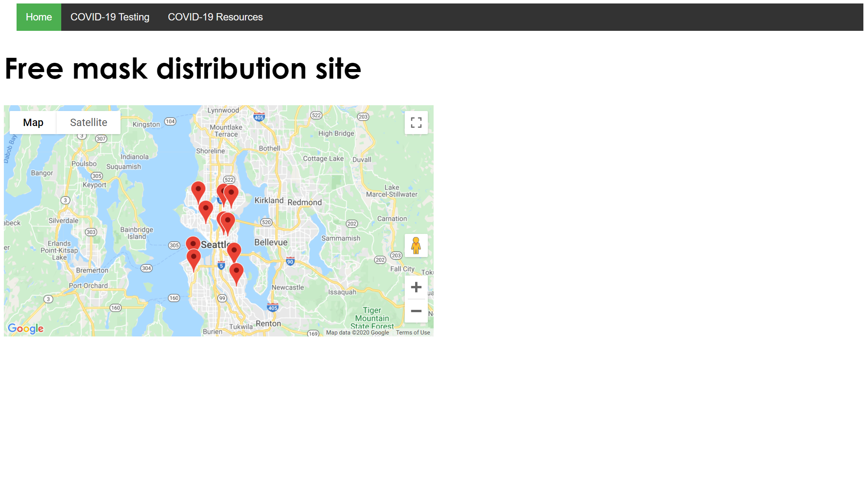This screenshot has width=868, height=496.
Task: Open the Terms of Use link
Action: tap(413, 333)
